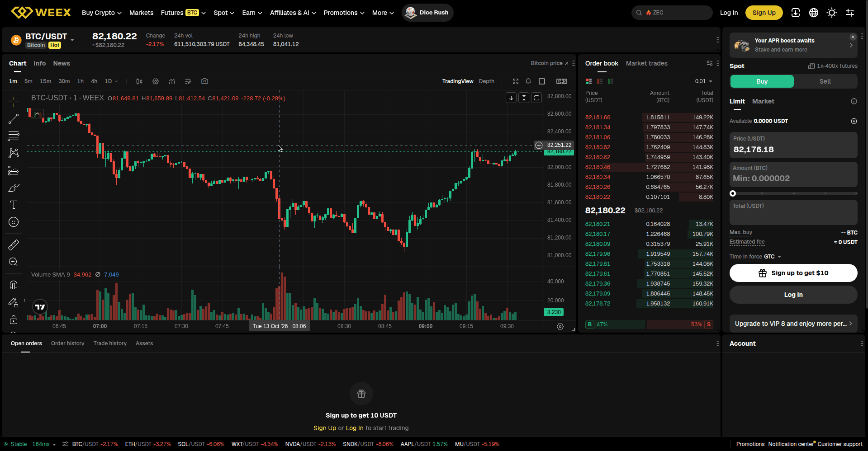Image resolution: width=868 pixels, height=451 pixels.
Task: Change order book 0.01 precision dropdown
Action: (x=704, y=81)
